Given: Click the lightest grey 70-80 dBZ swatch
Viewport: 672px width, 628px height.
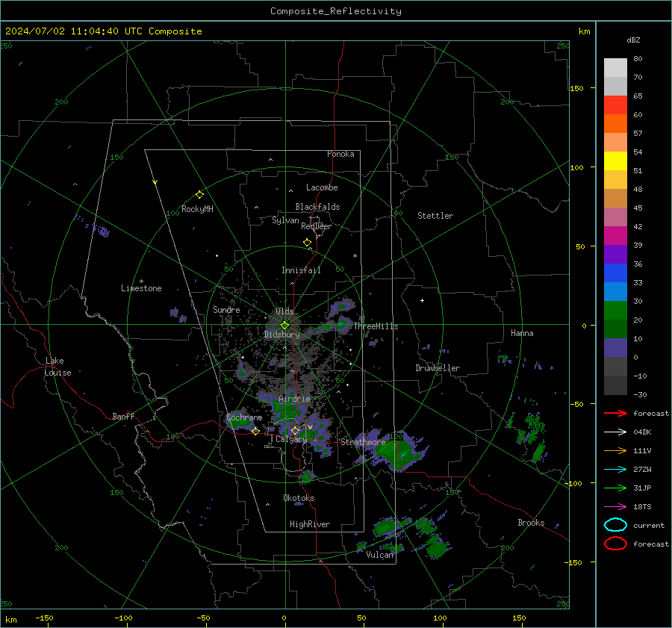Looking at the screenshot, I should coord(615,68).
